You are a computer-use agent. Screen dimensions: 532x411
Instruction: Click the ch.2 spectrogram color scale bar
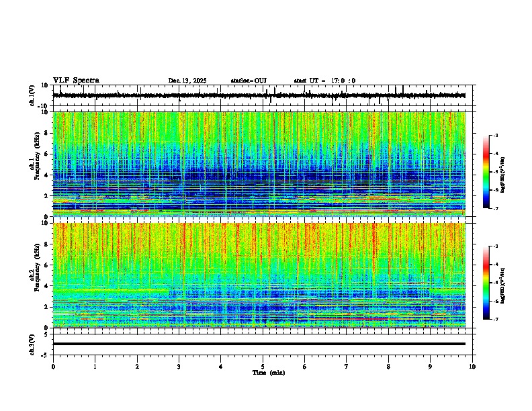[486, 283]
